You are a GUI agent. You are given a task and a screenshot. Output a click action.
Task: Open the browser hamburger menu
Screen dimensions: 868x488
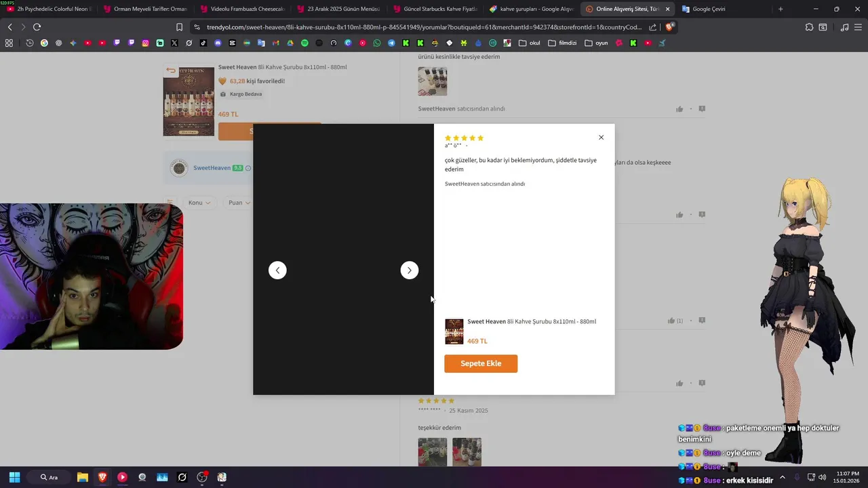click(x=859, y=27)
